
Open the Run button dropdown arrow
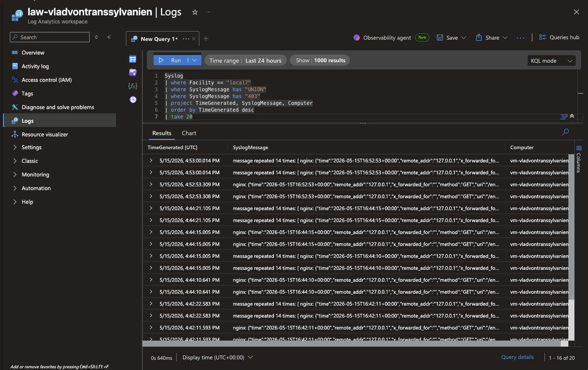click(195, 61)
